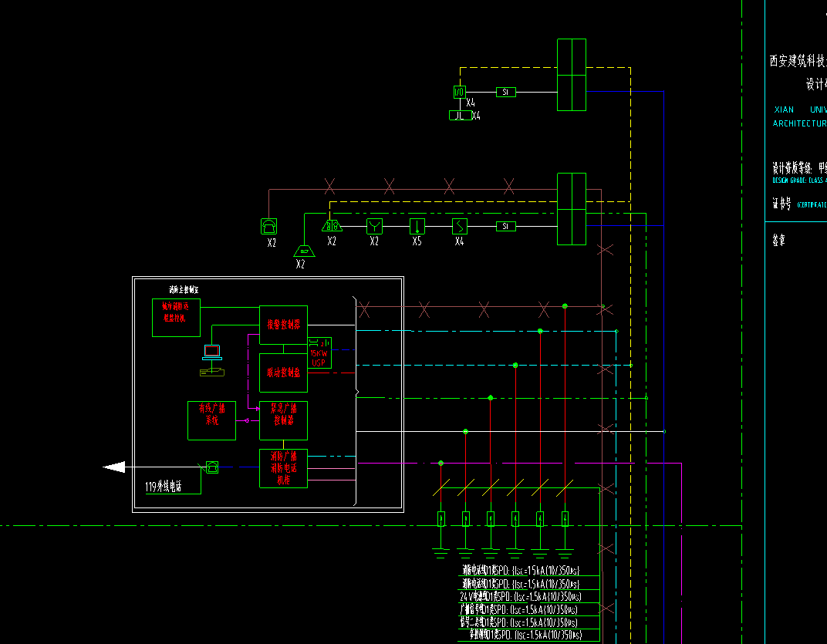827x644 pixels.
Task: Select the 广播信号线 SPD annotation row
Action: [519, 609]
